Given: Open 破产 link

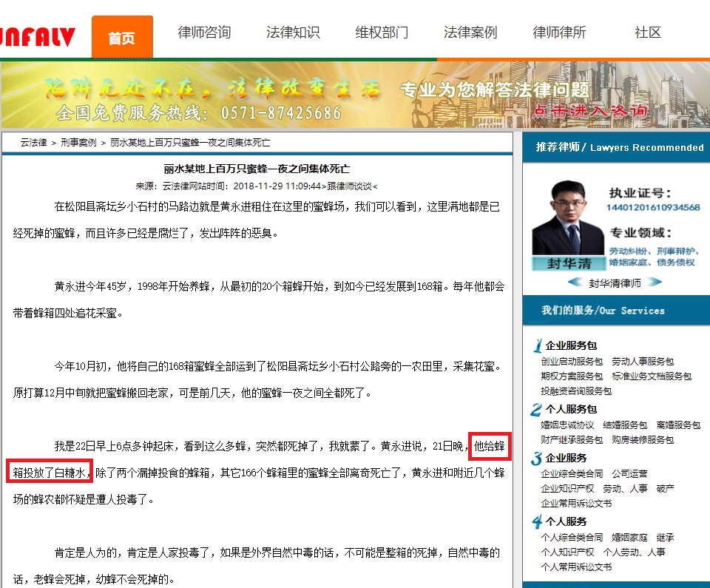Looking at the screenshot, I should [x=665, y=488].
